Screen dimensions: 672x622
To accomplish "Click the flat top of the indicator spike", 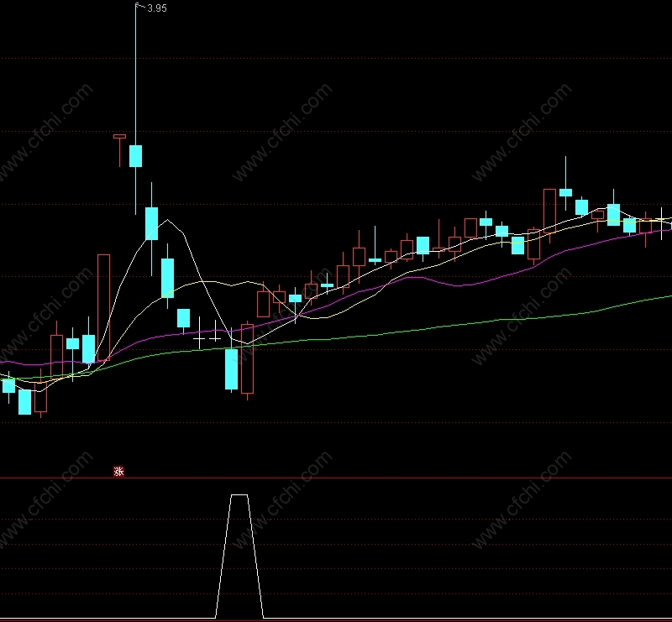I will (x=239, y=495).
